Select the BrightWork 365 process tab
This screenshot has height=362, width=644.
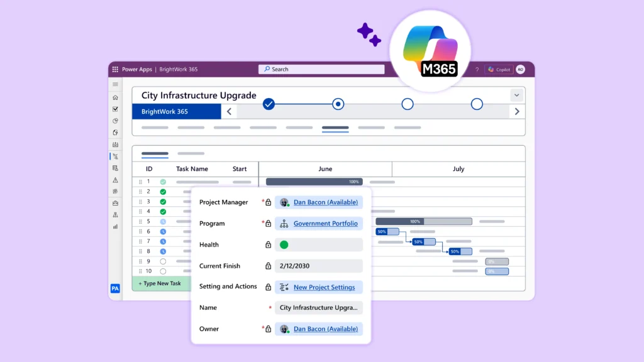177,112
